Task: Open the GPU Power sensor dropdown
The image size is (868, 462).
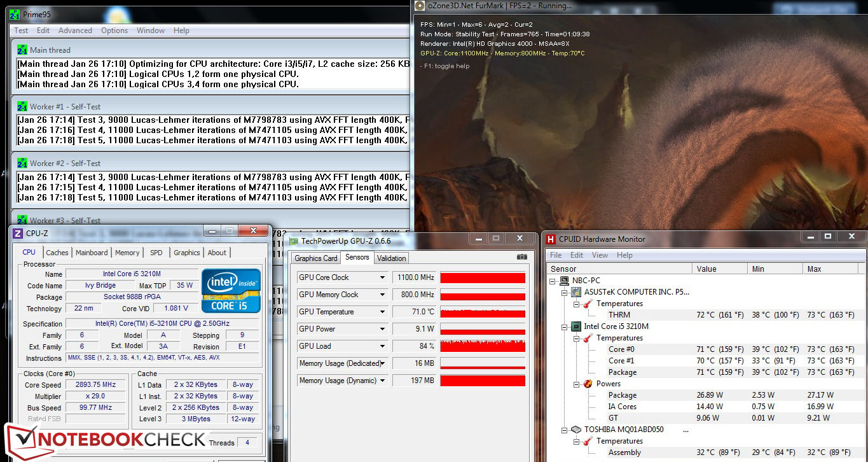Action: pyautogui.click(x=383, y=329)
